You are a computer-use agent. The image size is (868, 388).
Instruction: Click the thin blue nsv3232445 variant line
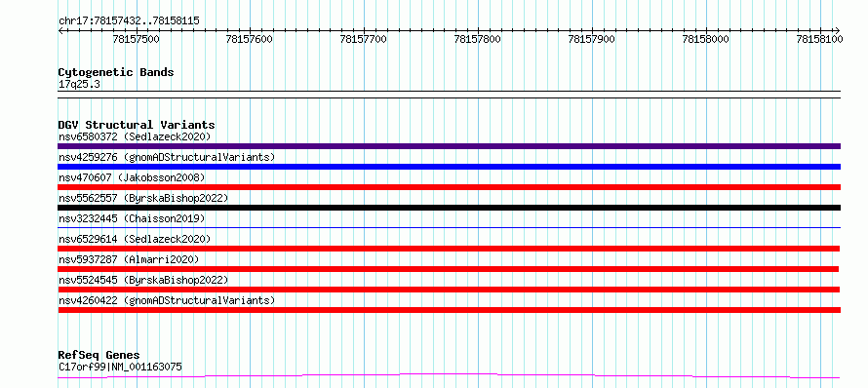point(449,227)
